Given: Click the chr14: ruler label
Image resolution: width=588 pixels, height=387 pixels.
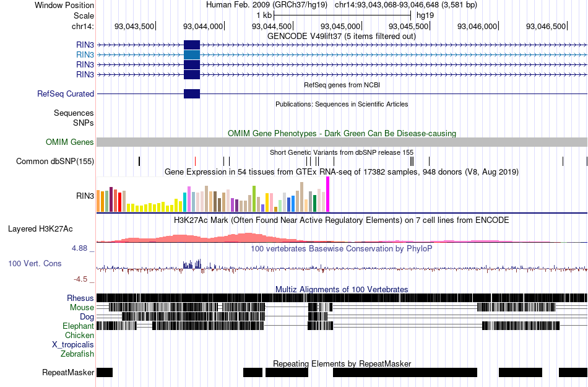Looking at the screenshot, I should tap(82, 26).
